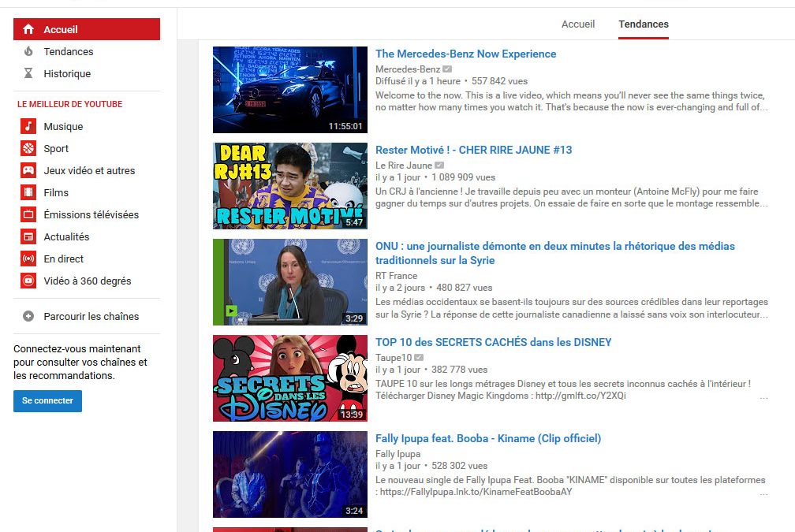Screen dimensions: 795x532
Task: Open Rester Motivé CHER RIRE JAUNE #13 title
Action: coord(473,150)
